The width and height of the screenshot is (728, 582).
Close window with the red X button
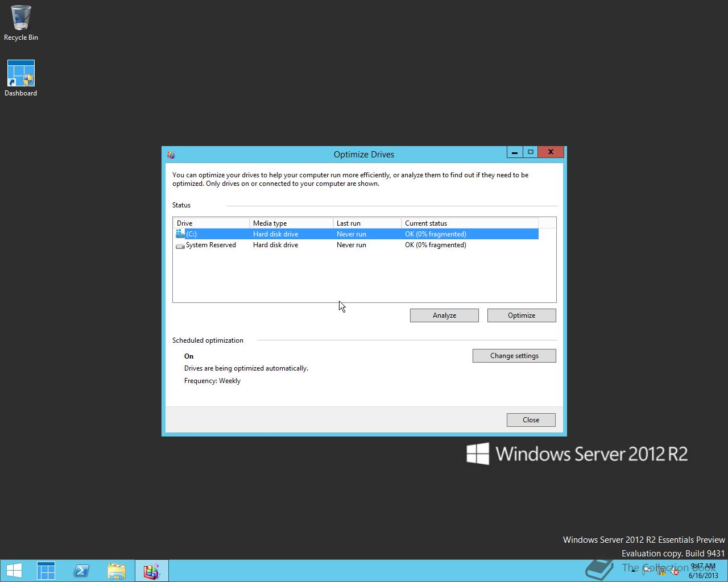(551, 152)
